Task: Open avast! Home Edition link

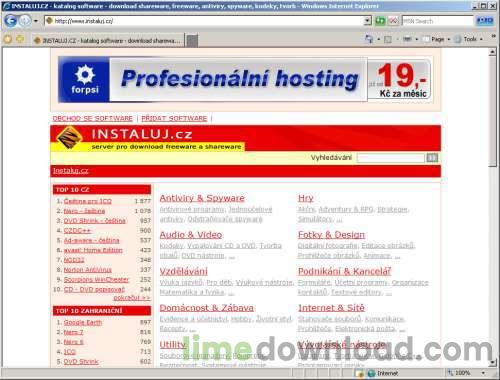Action: tap(93, 250)
